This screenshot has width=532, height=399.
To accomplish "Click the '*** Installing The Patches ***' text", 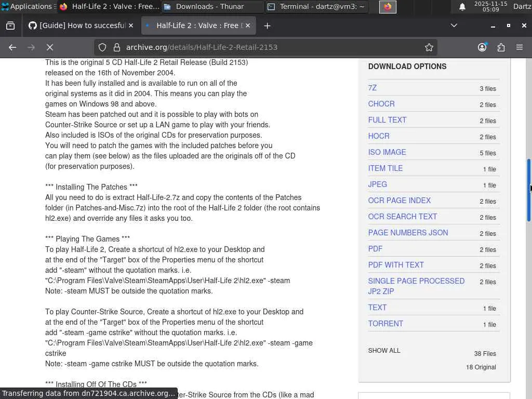I will tap(91, 187).
